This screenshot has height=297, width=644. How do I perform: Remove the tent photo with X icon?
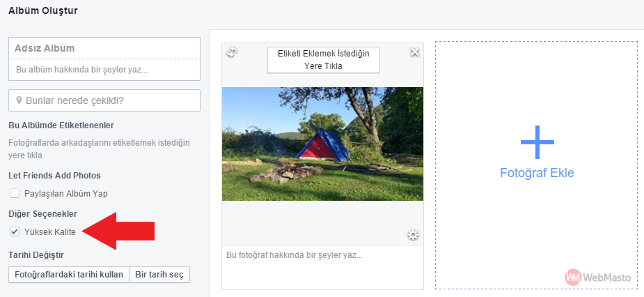coord(415,52)
